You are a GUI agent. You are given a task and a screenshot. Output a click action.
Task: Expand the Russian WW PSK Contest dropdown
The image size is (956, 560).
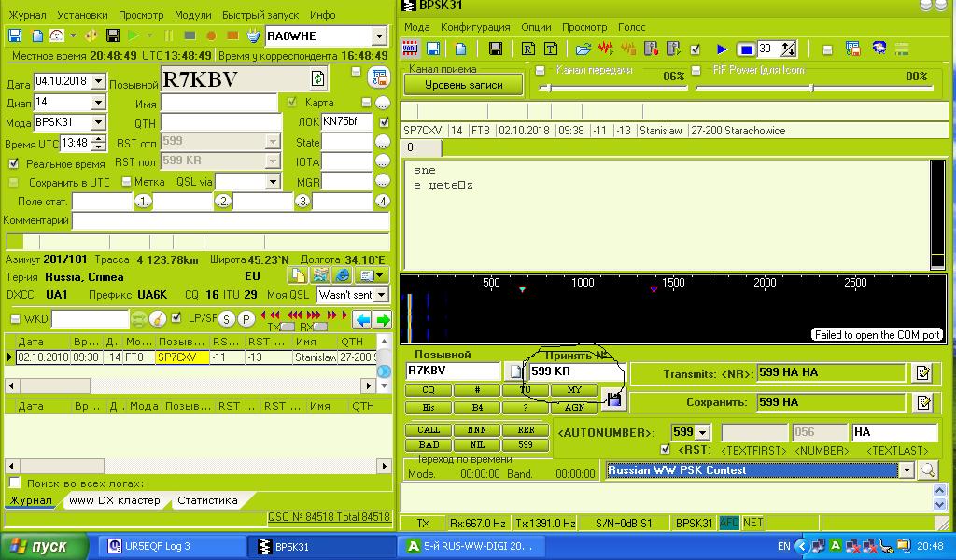(906, 470)
